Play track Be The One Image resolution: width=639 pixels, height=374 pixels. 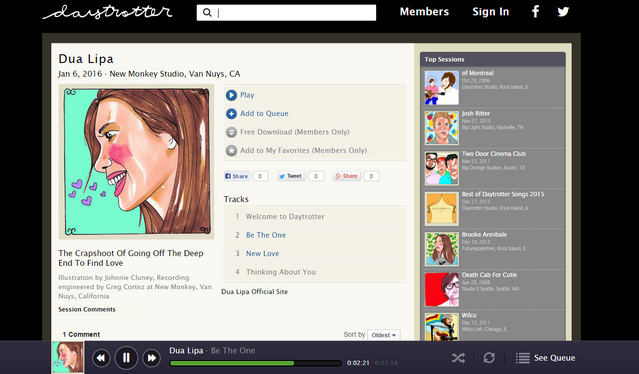(266, 235)
